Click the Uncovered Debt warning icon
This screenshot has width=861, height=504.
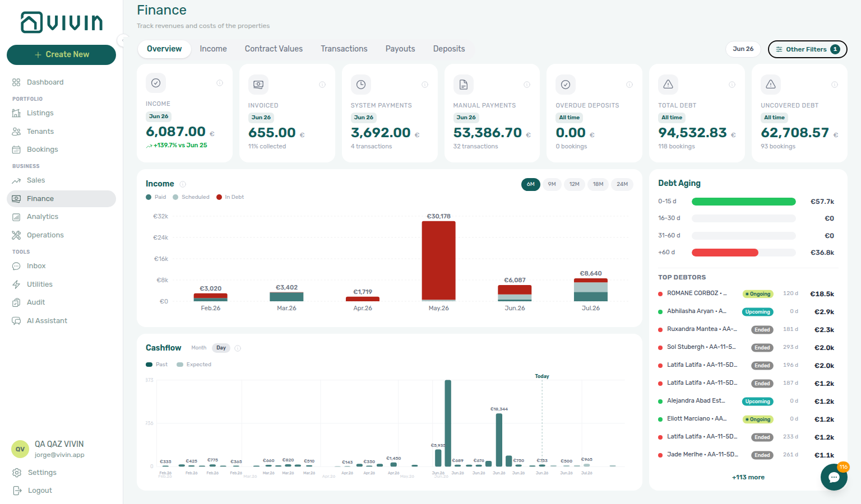coord(771,85)
